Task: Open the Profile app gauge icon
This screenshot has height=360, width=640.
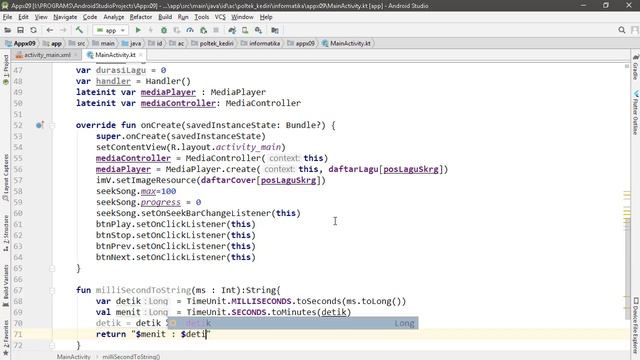Action: [x=190, y=30]
